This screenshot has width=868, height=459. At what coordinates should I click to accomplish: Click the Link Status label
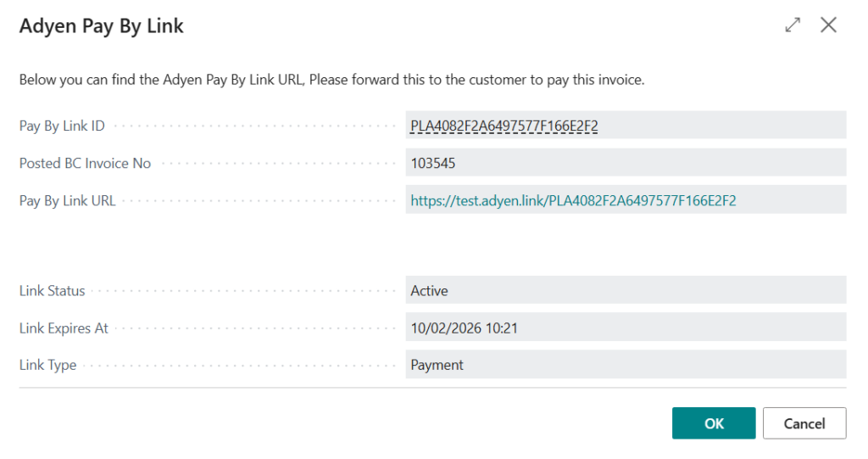53,291
